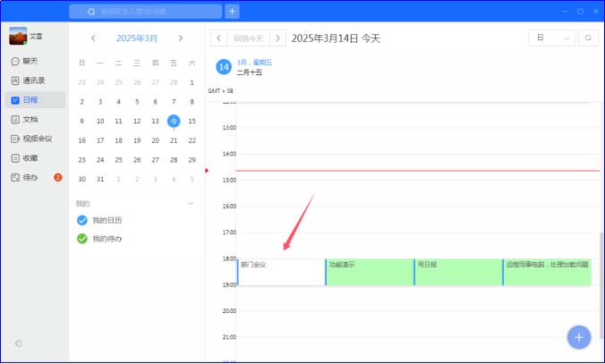Go to next day in day view

coord(277,38)
